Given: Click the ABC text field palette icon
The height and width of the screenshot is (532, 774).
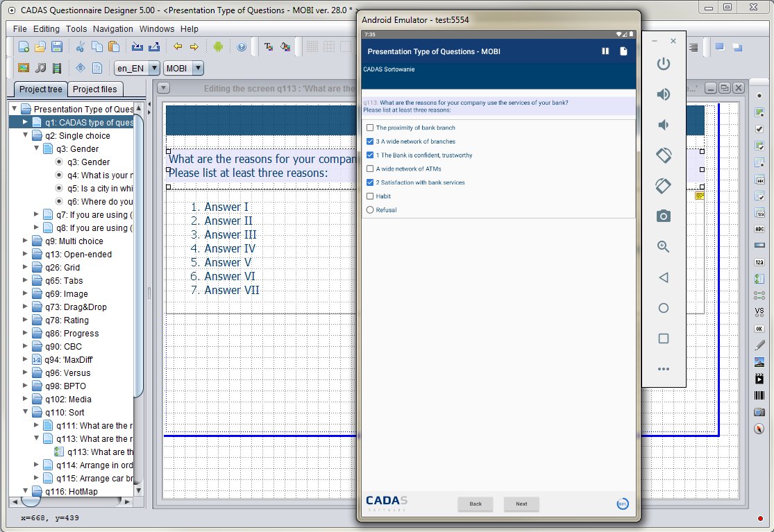Looking at the screenshot, I should coord(759,229).
